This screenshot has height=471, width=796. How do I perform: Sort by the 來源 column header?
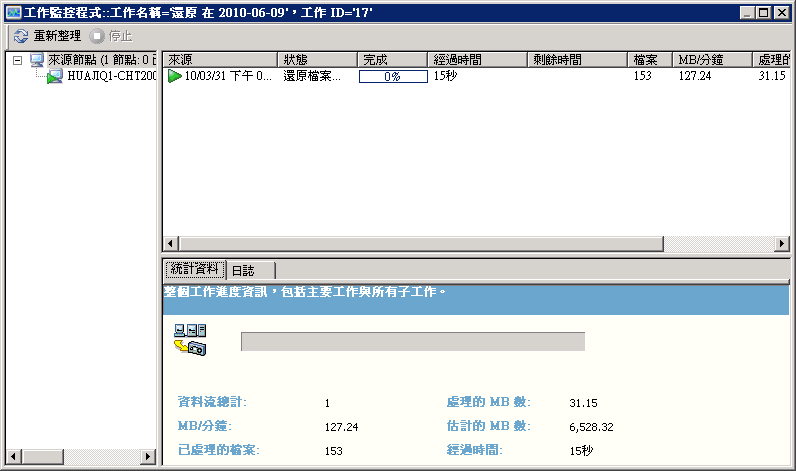220,60
